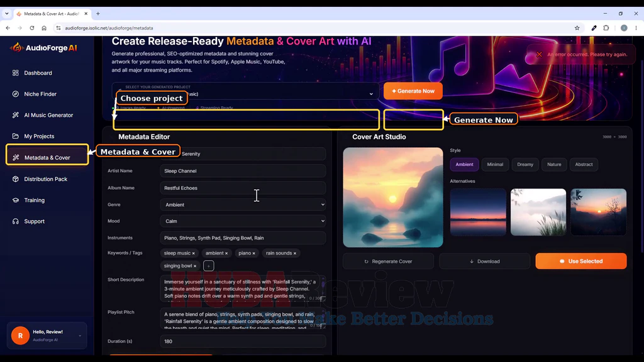644x362 pixels.
Task: Click the Support headset icon
Action: coord(16,221)
